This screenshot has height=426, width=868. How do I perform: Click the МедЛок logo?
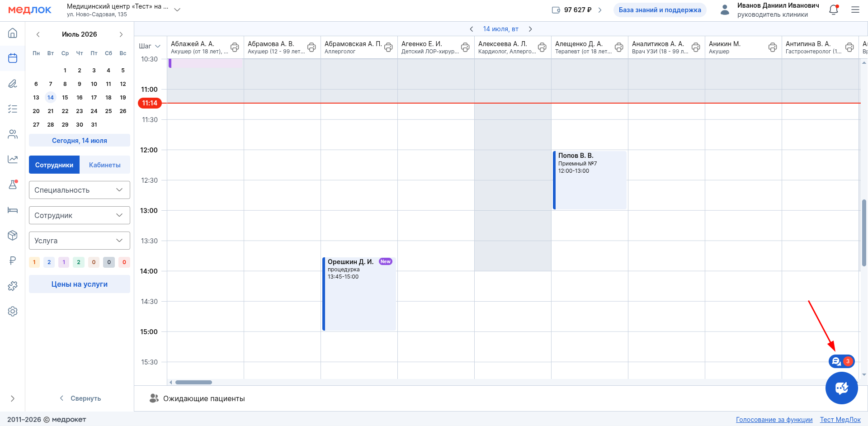(30, 10)
